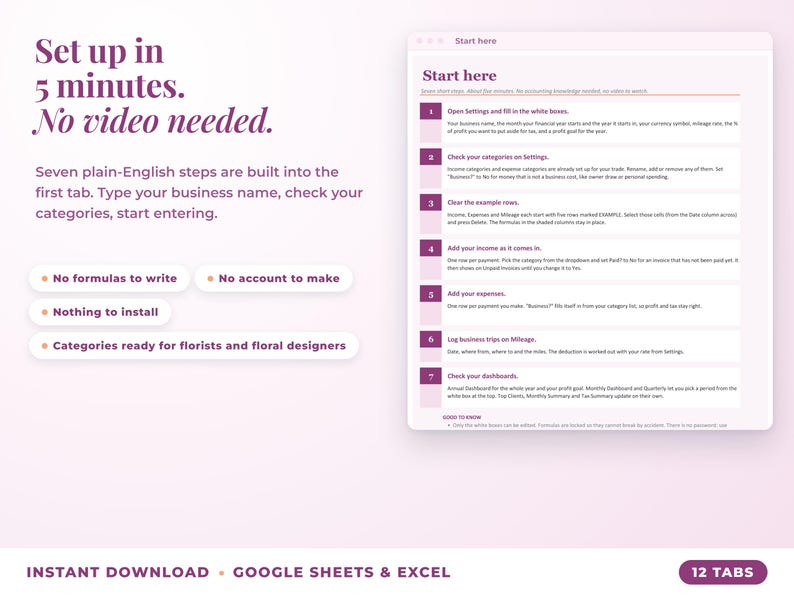Click 'Check your dashboards' step title
This screenshot has width=794, height=596.
pos(483,376)
